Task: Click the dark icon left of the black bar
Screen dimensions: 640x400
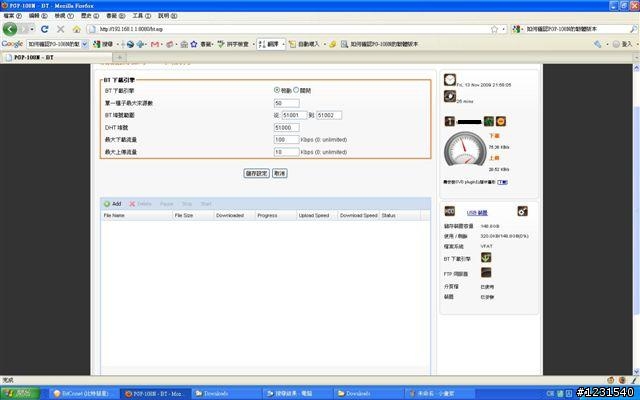Action: 449,121
